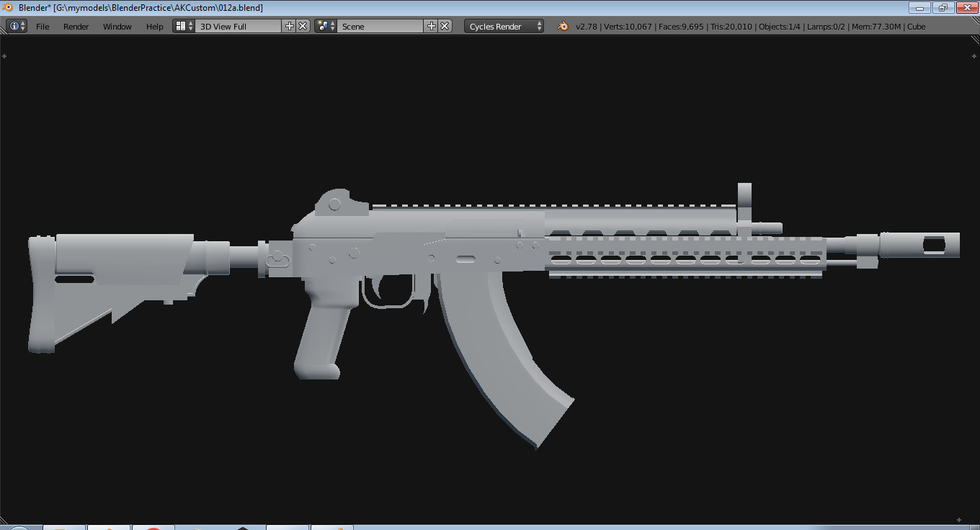Click the muzzle brake of the rifle model
The width and height of the screenshot is (980, 530).
point(919,245)
